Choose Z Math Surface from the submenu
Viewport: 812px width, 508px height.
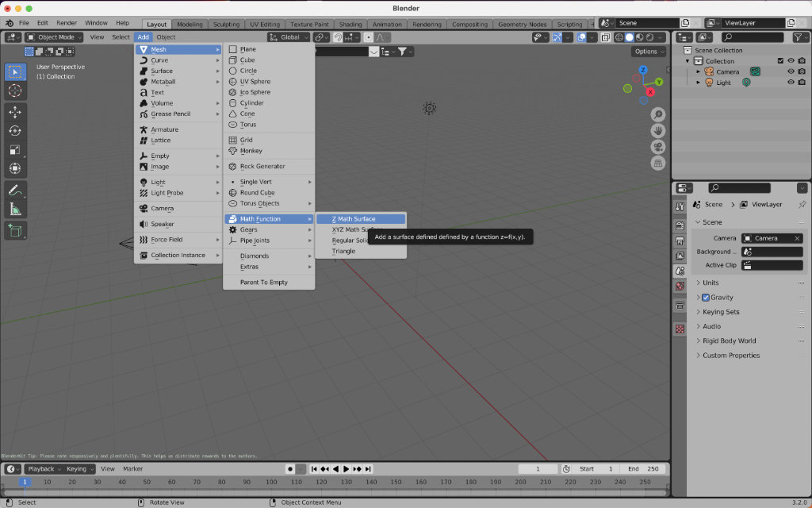point(354,219)
